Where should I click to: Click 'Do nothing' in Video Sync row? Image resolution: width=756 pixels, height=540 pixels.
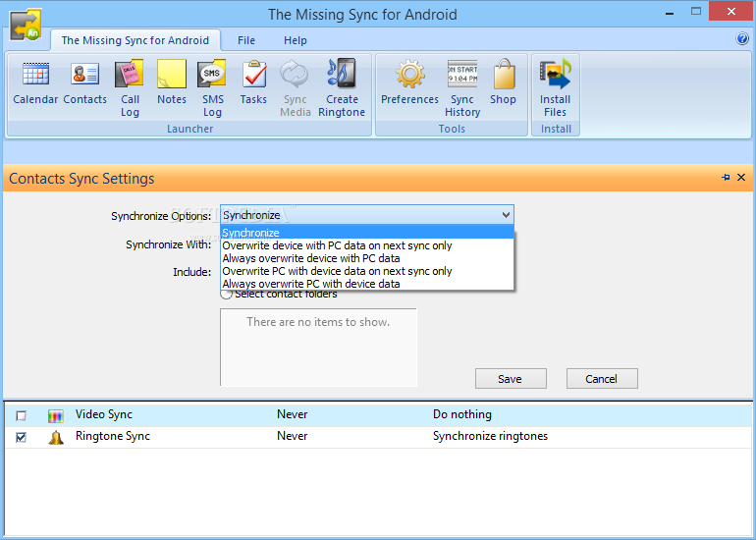coord(462,414)
